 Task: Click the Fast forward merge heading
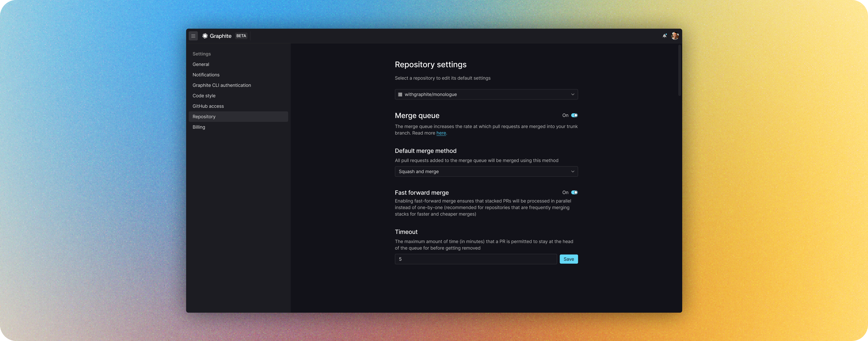[422, 192]
